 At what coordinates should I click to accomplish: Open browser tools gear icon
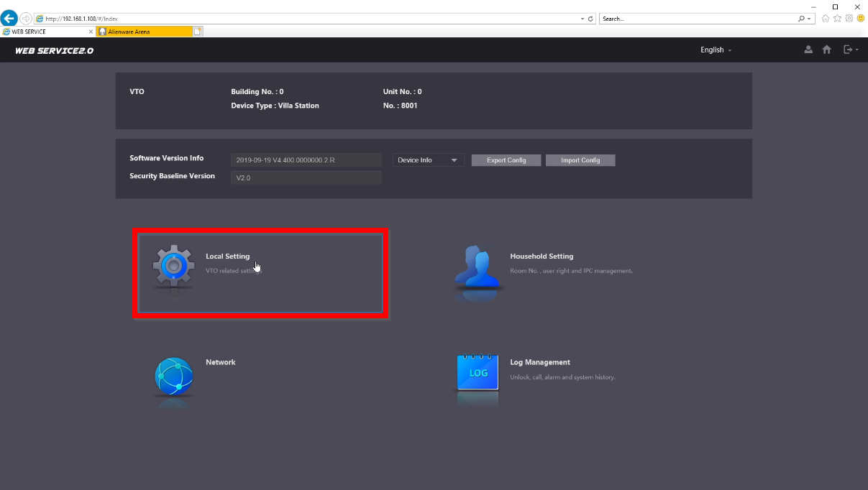tap(849, 18)
